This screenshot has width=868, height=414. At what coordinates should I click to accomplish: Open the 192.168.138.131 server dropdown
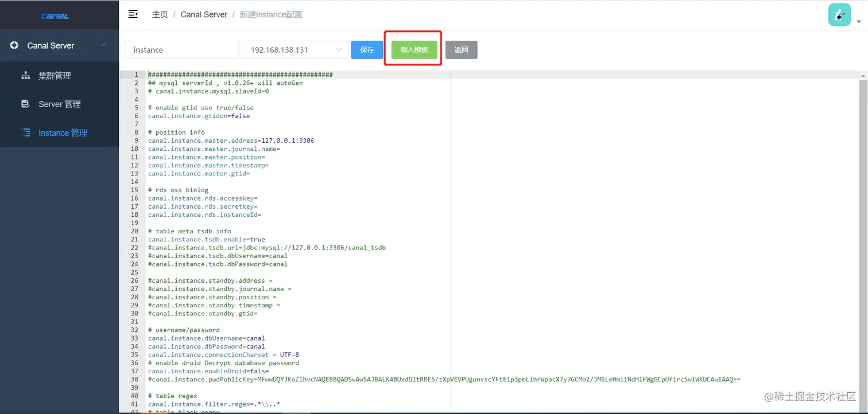point(295,50)
